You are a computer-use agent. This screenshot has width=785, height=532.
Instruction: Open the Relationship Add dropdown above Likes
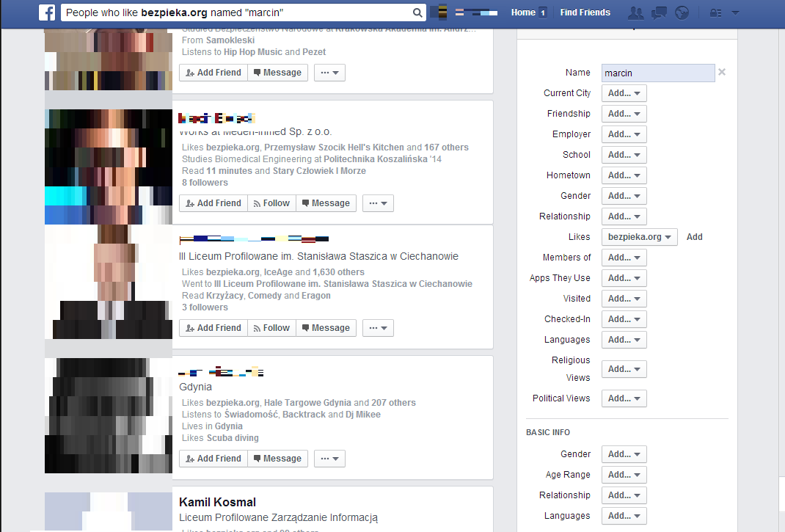(x=624, y=216)
